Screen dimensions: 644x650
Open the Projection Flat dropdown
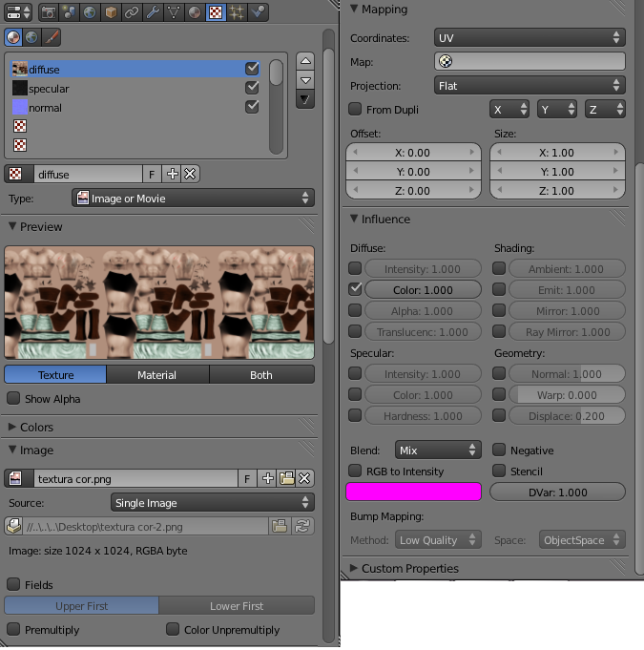(530, 85)
